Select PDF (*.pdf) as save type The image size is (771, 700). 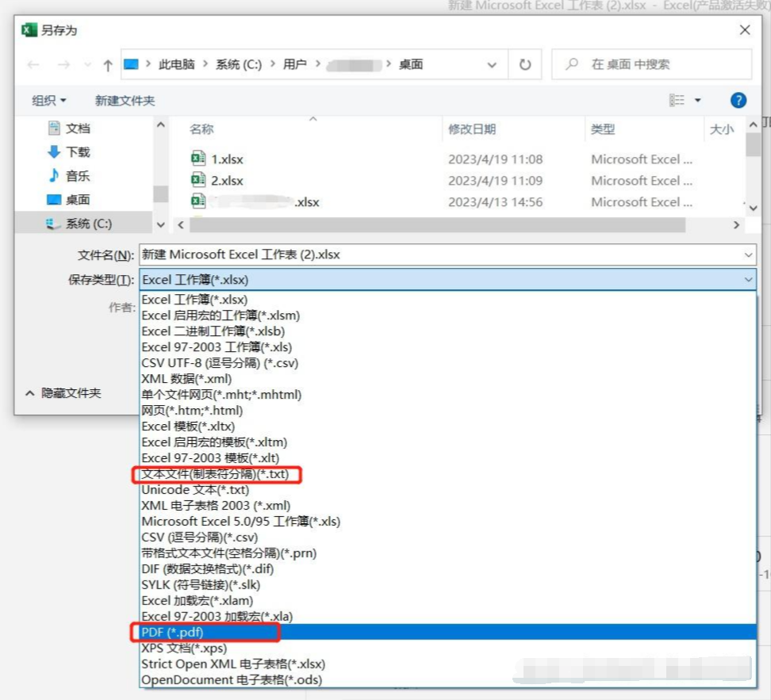175,632
